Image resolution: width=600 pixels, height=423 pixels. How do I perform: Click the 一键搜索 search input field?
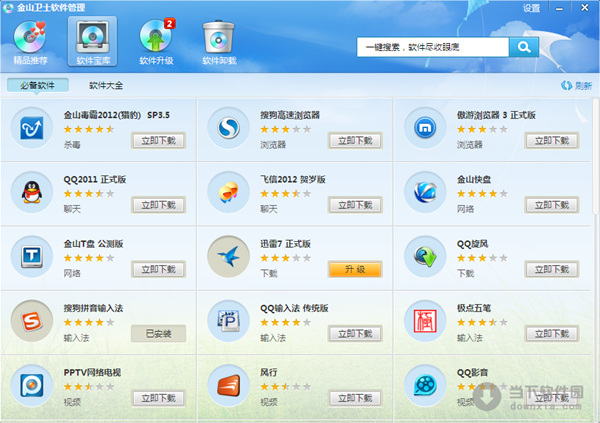tap(433, 47)
